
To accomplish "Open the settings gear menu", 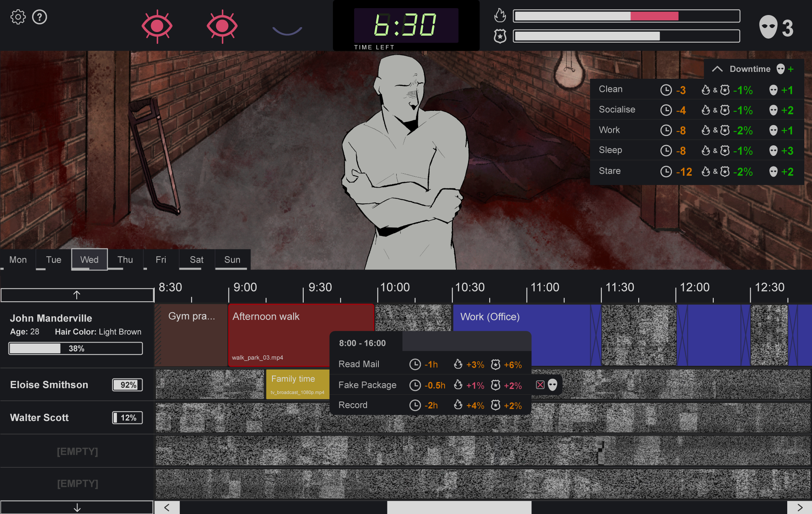I will point(17,17).
